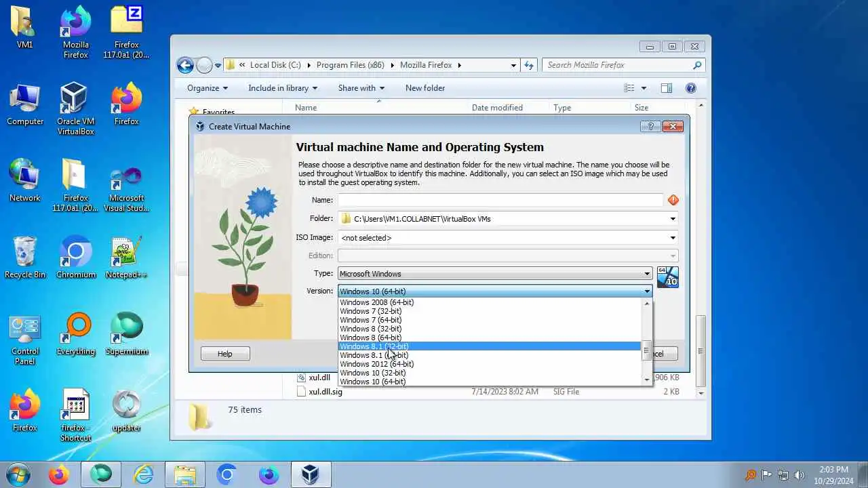Collapse the Version dropdown list
This screenshot has height=488, width=868.
coord(647,291)
